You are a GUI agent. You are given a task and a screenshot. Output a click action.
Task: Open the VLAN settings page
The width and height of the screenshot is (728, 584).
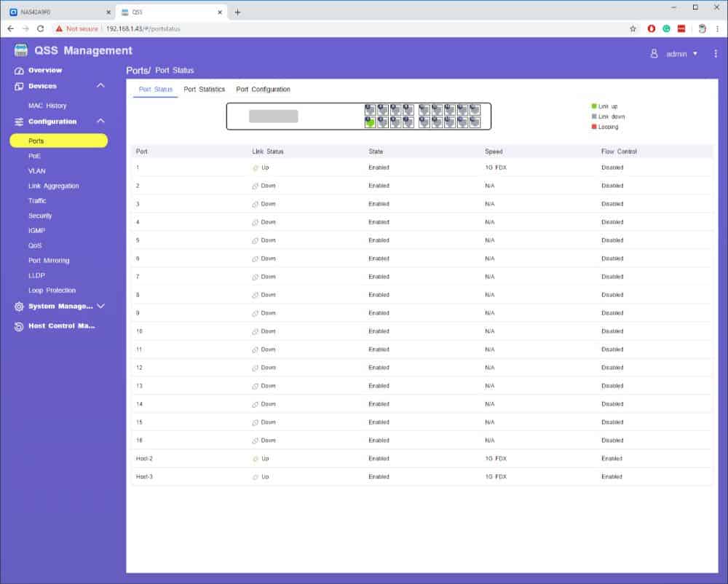coord(37,171)
